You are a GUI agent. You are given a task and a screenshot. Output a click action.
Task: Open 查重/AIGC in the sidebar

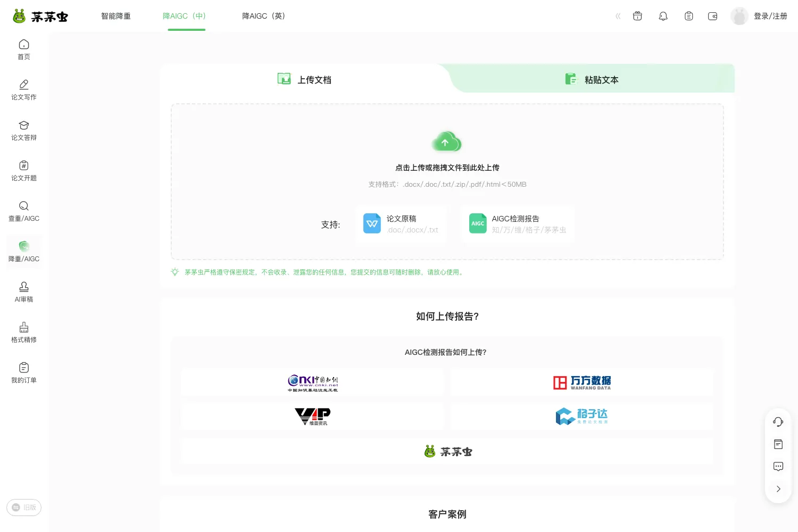pyautogui.click(x=24, y=211)
